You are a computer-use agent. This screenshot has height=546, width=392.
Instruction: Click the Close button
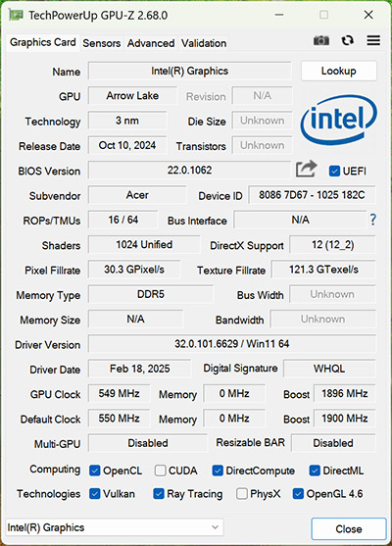coord(349,528)
